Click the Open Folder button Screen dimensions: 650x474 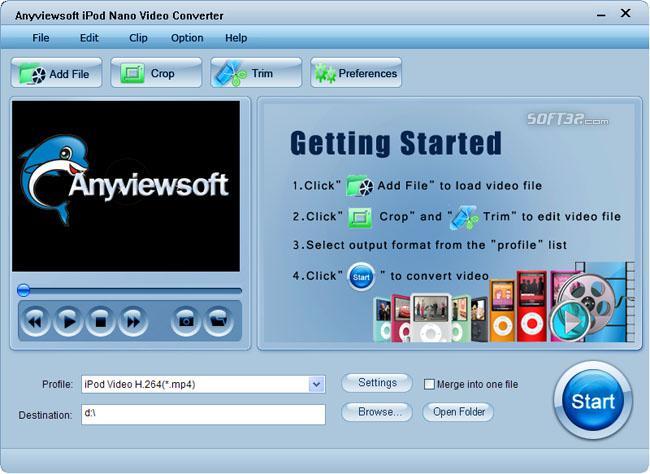(458, 412)
